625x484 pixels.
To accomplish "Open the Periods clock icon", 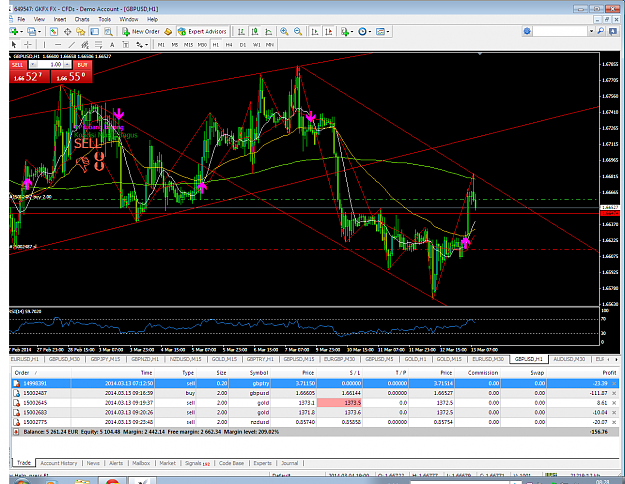I will 362,31.
